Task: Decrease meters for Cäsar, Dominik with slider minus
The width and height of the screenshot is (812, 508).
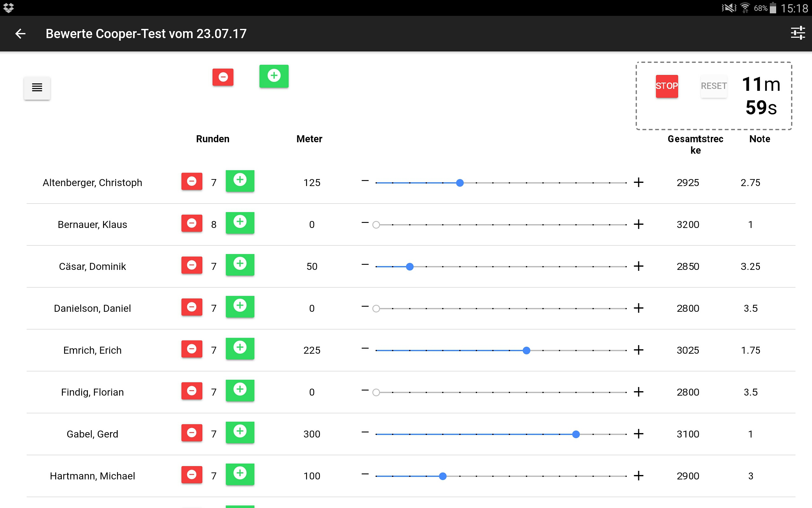Action: pyautogui.click(x=365, y=265)
